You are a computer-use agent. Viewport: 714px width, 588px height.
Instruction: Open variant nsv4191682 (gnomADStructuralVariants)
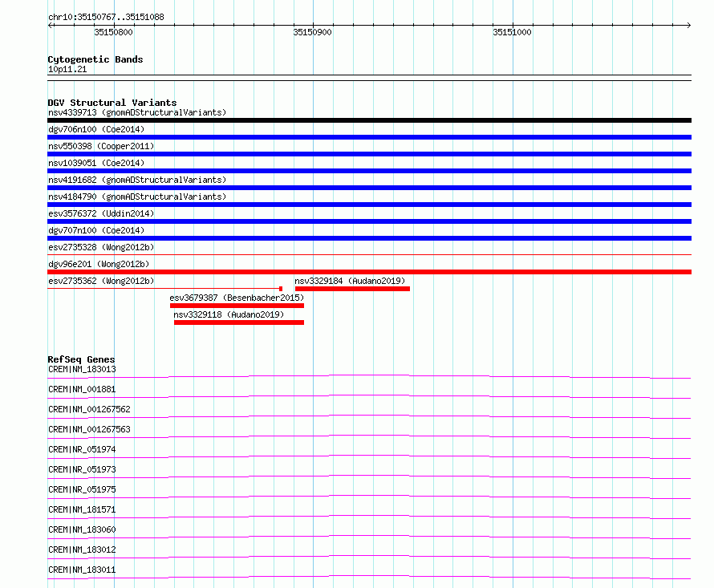coord(137,180)
